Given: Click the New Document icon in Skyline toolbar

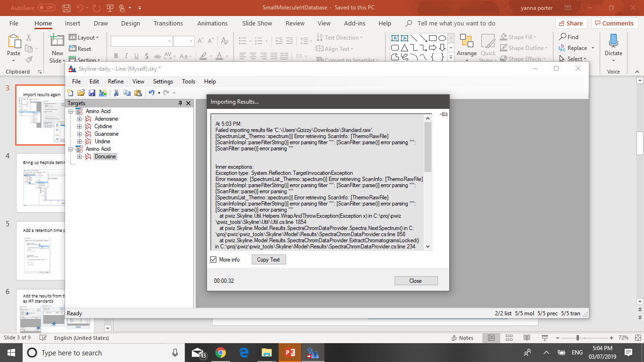Looking at the screenshot, I should [71, 93].
